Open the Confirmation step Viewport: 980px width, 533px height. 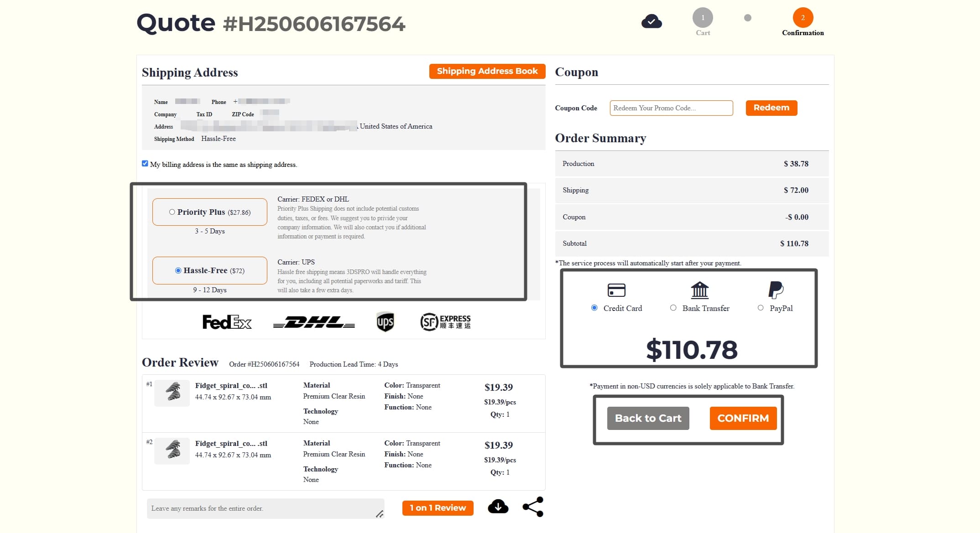coord(802,18)
